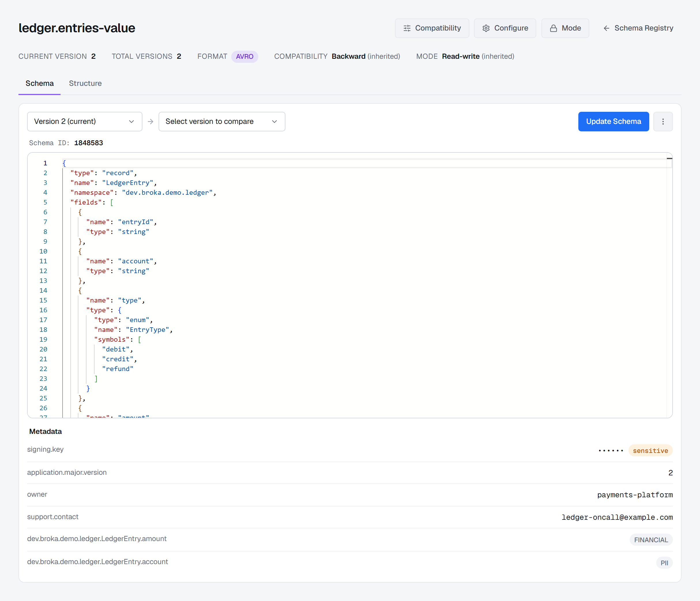Click the payments-platform owner value
The image size is (700, 601).
pos(635,495)
